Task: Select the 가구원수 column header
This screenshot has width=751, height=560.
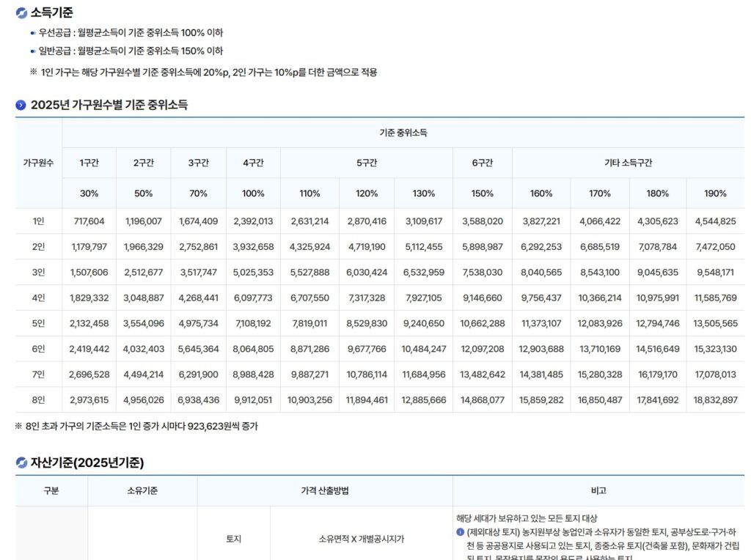Action: click(39, 163)
